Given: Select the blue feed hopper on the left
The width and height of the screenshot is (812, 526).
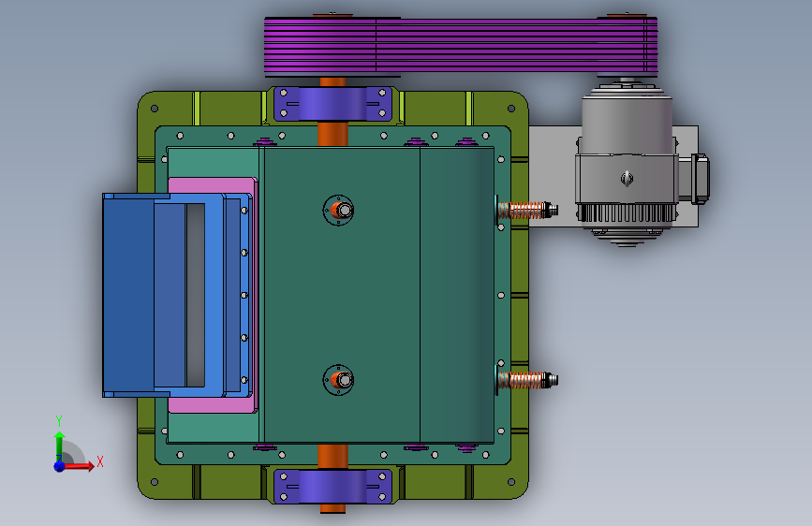Looking at the screenshot, I should [177, 295].
